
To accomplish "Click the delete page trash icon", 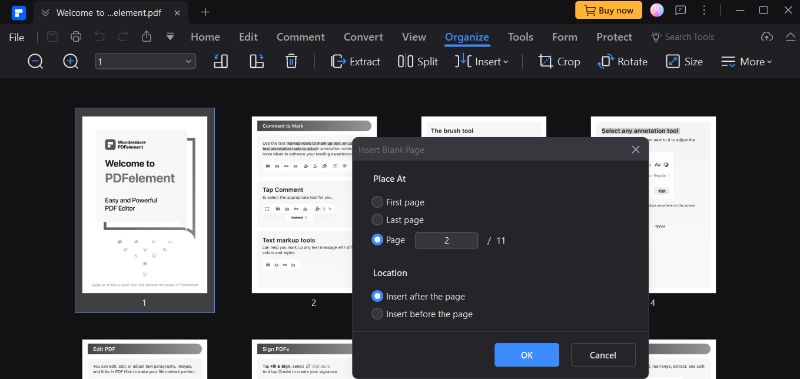I will [x=291, y=62].
